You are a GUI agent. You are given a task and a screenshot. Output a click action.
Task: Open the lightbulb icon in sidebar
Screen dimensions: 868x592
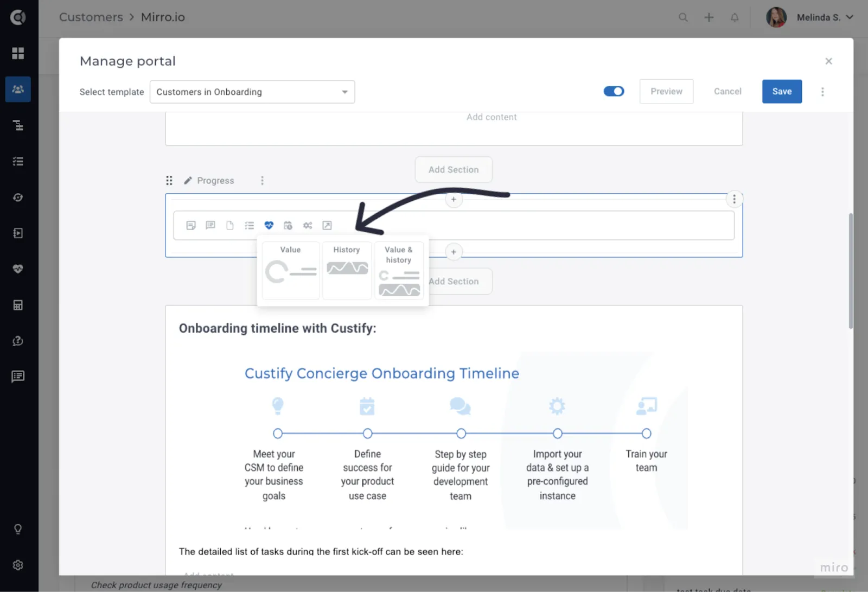pyautogui.click(x=18, y=529)
